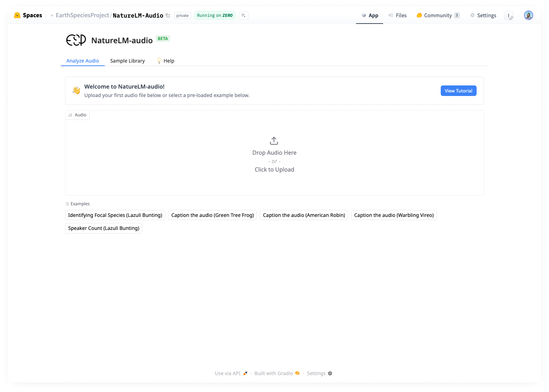549x392 pixels.
Task: Go to the Community tab
Action: [x=438, y=15]
